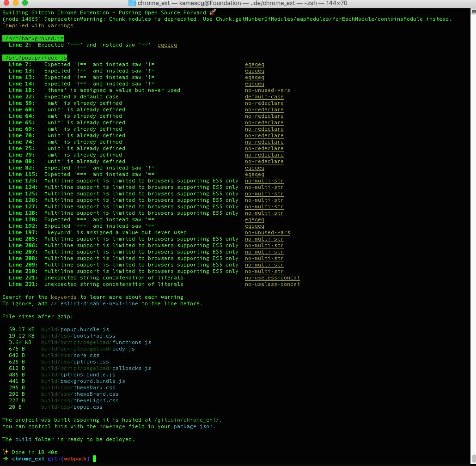The width and height of the screenshot is (476, 466).
Task: Open no-redeclare link on Line 59
Action: (264, 103)
